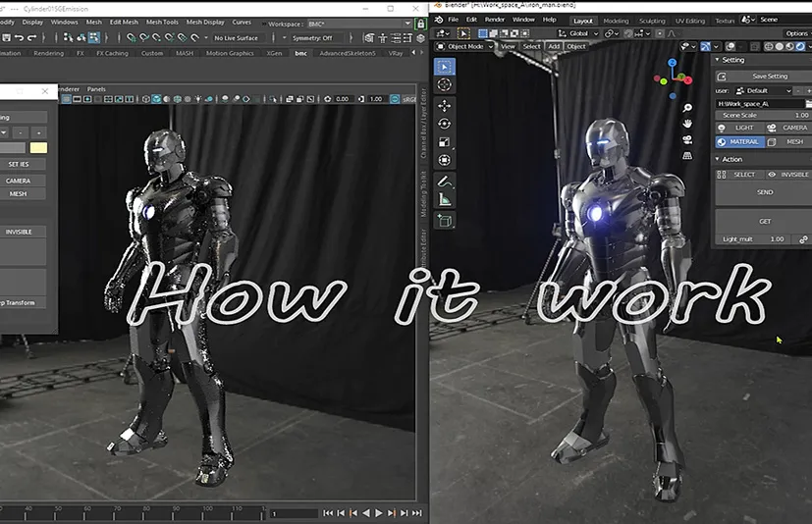Click the Maya snap to grid magnet icon

[x=132, y=38]
